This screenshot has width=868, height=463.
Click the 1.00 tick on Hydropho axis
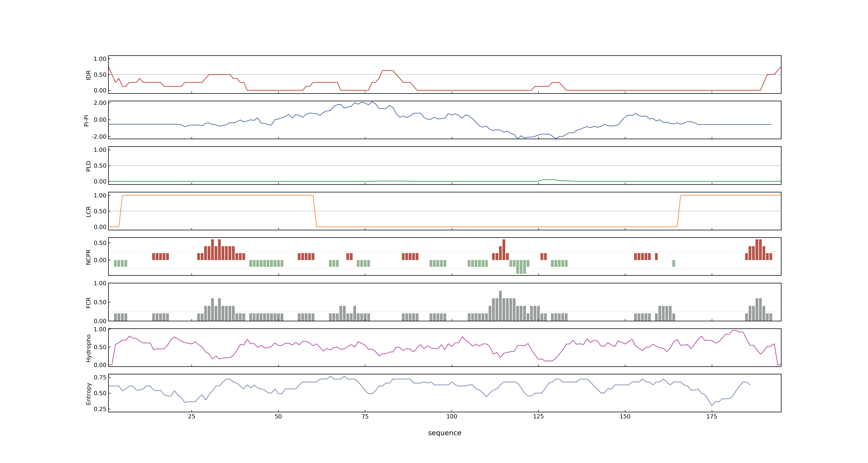pos(100,330)
